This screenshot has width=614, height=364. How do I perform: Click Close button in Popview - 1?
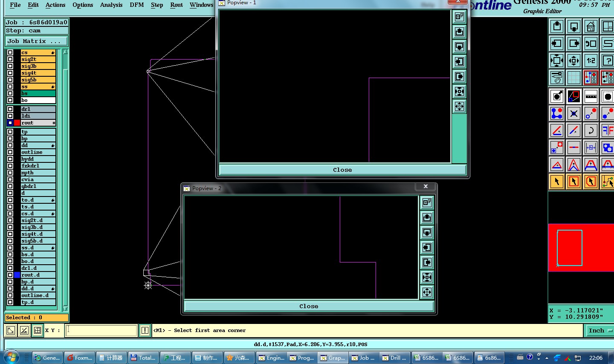[x=342, y=170]
